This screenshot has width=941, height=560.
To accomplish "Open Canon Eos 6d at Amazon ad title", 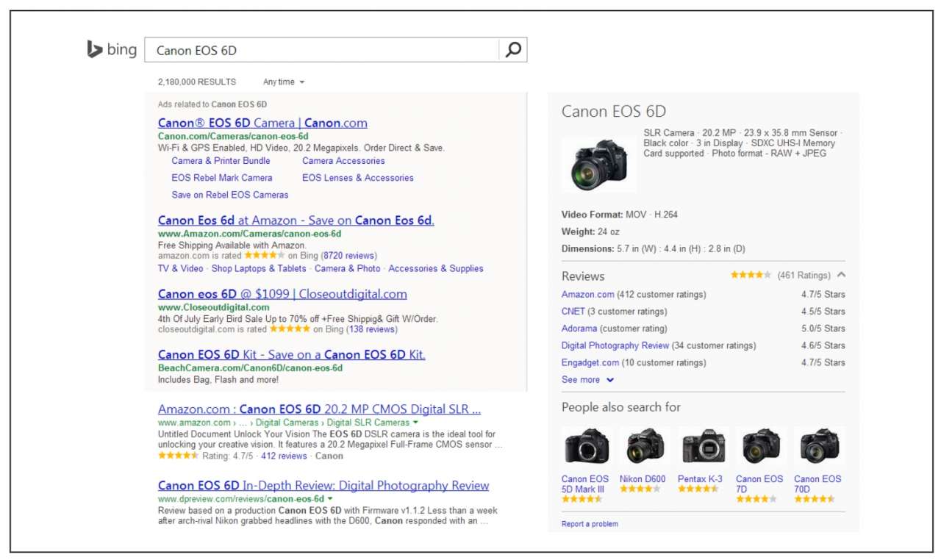I will tap(296, 220).
